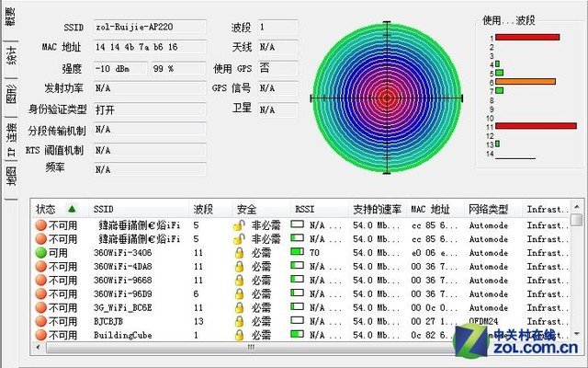This screenshot has height=368, width=588.
Task: Click the RSSI signal icon for 360WiFi-9668
Action: pos(298,279)
